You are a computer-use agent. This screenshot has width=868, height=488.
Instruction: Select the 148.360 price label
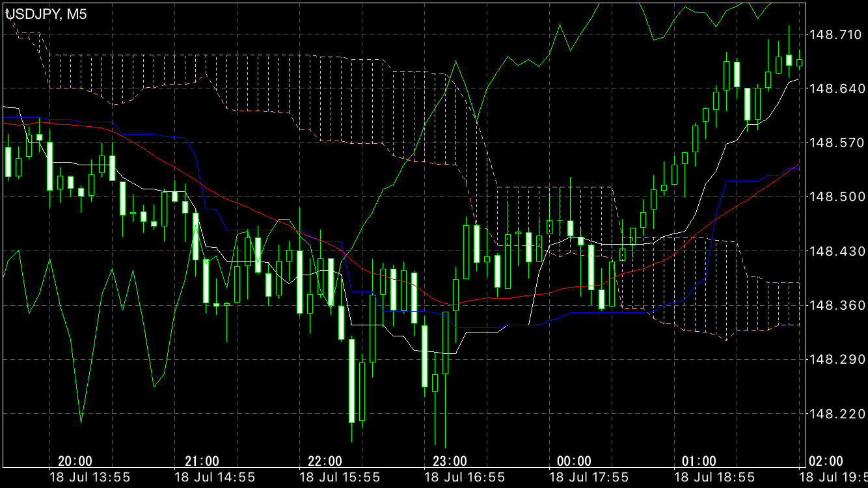point(837,305)
